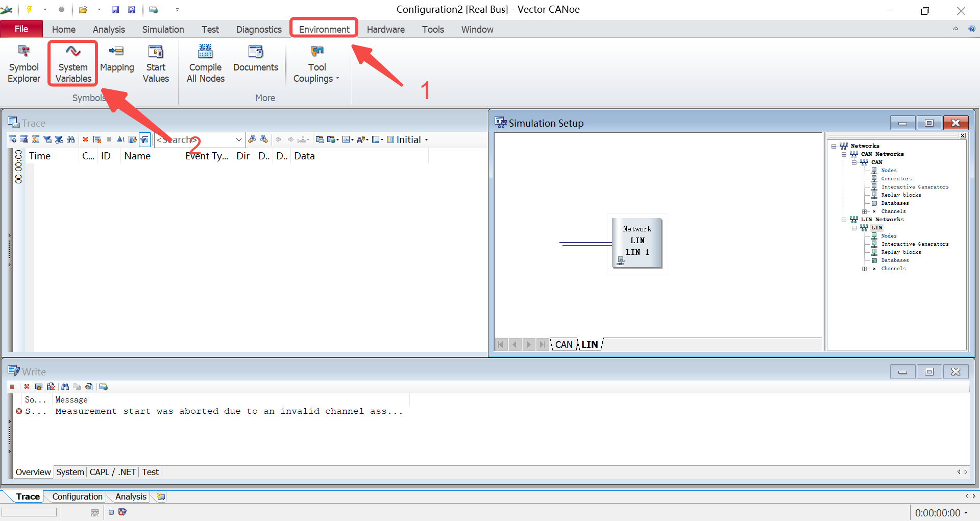Toggle the Trace delta time 'At' icon
Screen dimensions: 980x521
[x=120, y=139]
